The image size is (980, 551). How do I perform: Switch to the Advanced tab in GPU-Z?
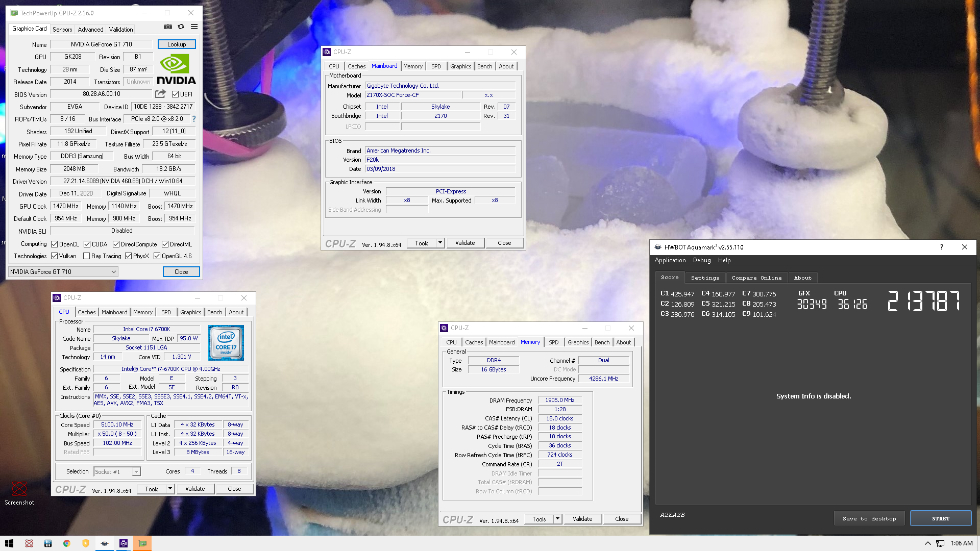pos(90,30)
